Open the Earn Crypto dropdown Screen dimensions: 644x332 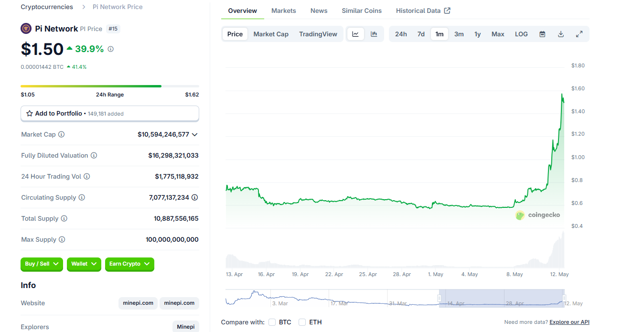click(x=129, y=264)
